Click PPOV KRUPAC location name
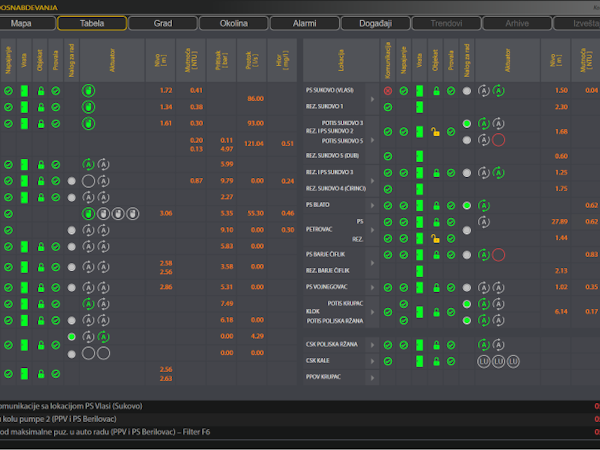Viewport: 600px width, 450px height. pos(323,377)
